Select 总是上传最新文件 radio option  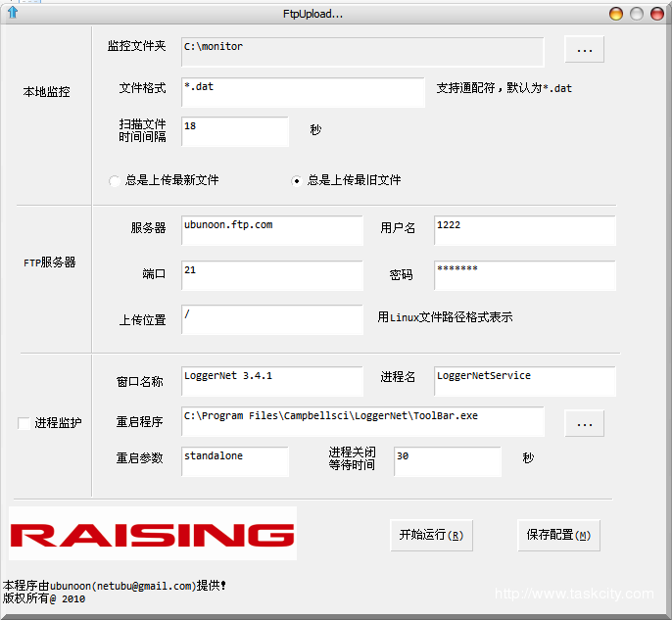pos(115,180)
